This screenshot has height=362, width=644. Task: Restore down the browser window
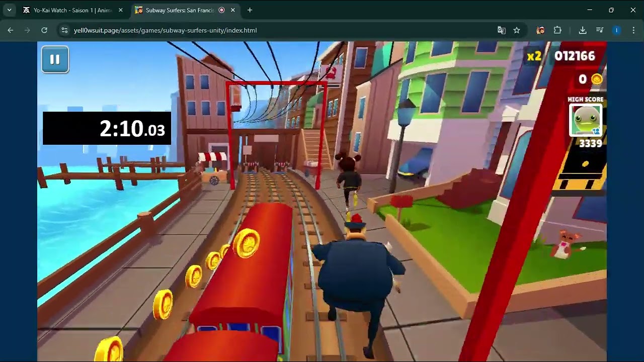[x=611, y=10]
